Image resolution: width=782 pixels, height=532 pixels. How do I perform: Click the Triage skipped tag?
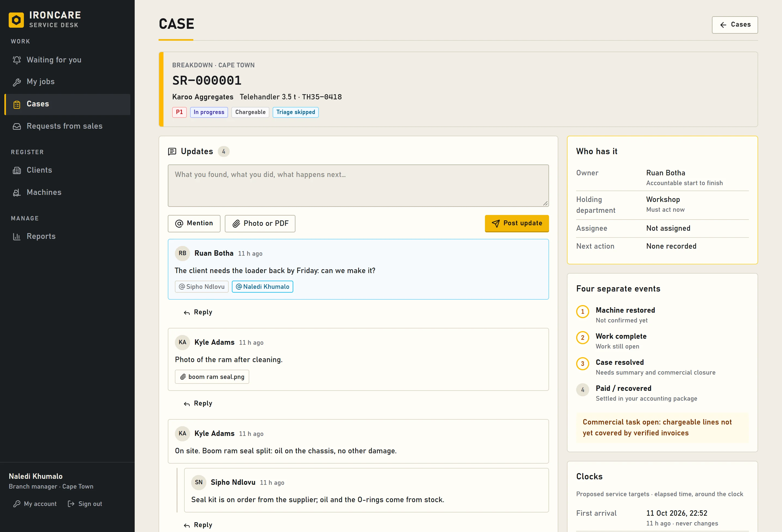tap(295, 112)
